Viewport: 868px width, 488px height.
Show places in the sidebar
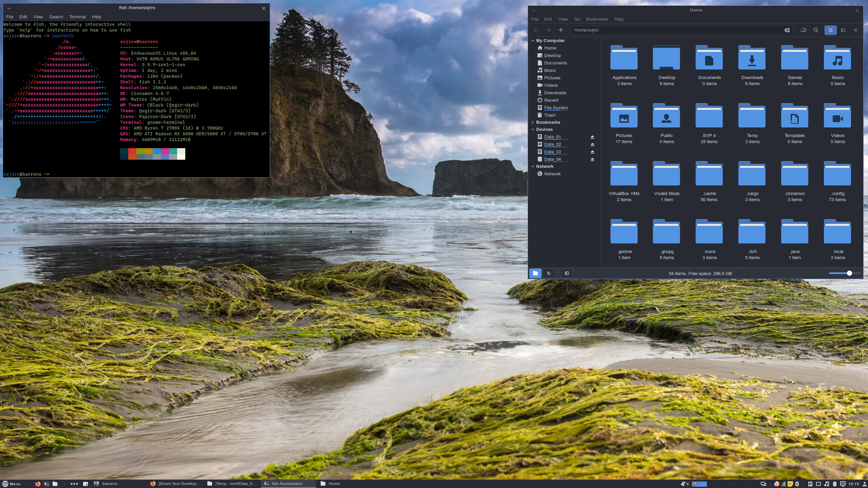[535, 273]
